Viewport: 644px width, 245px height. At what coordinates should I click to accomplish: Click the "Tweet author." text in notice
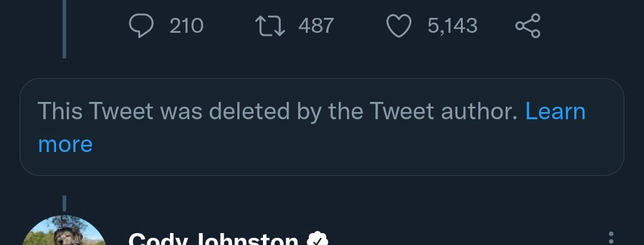443,111
